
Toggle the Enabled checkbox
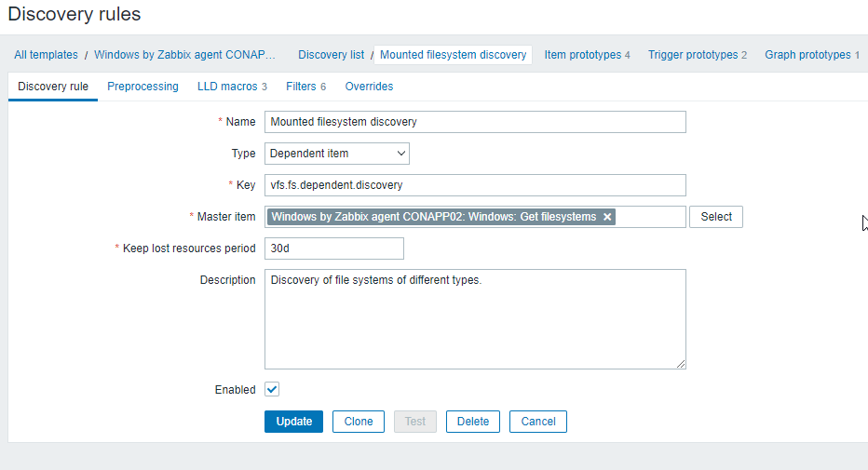click(272, 390)
